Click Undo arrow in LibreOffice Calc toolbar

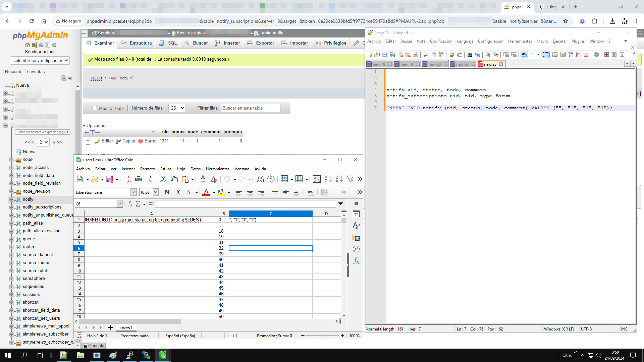(x=227, y=179)
